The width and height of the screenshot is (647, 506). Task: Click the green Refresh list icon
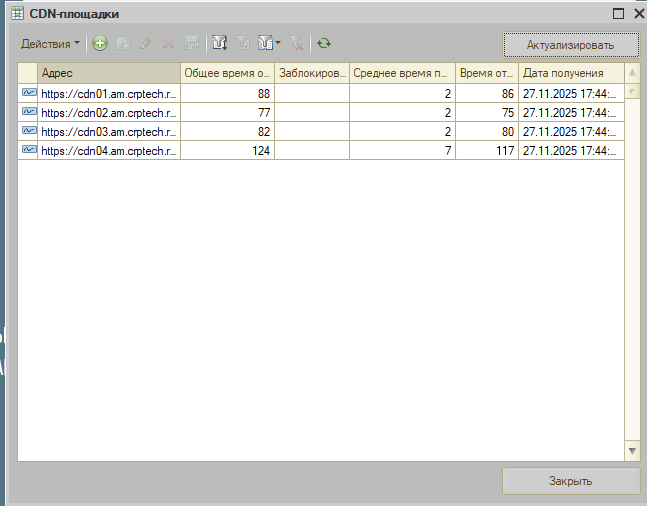click(x=324, y=44)
